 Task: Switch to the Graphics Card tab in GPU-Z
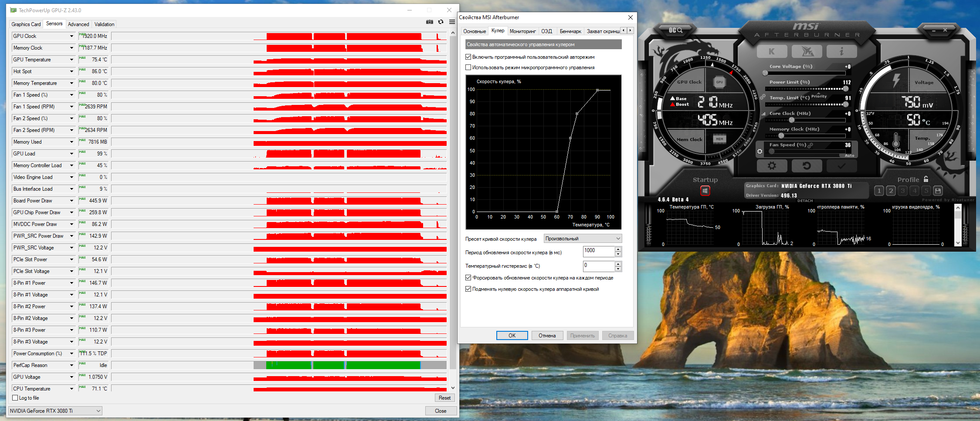click(26, 24)
